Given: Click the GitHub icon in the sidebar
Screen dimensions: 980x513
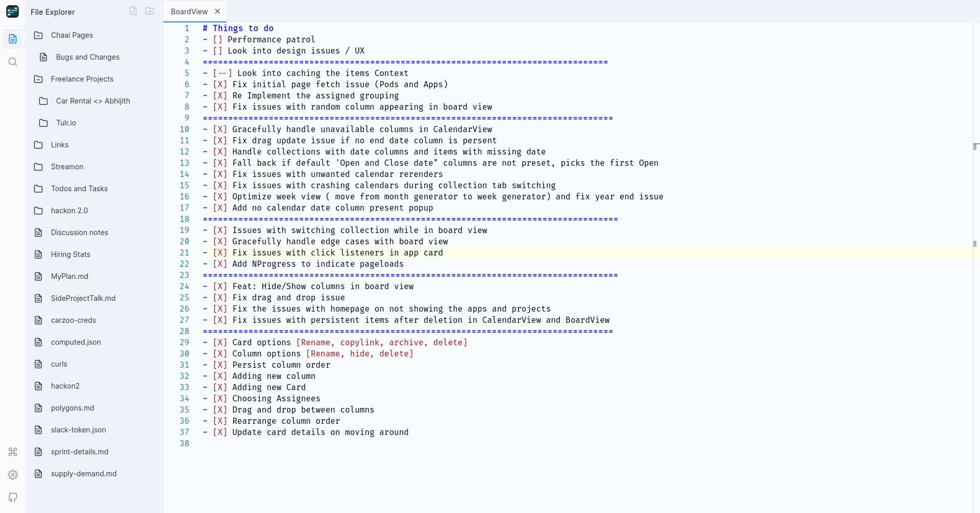Looking at the screenshot, I should pyautogui.click(x=13, y=497).
